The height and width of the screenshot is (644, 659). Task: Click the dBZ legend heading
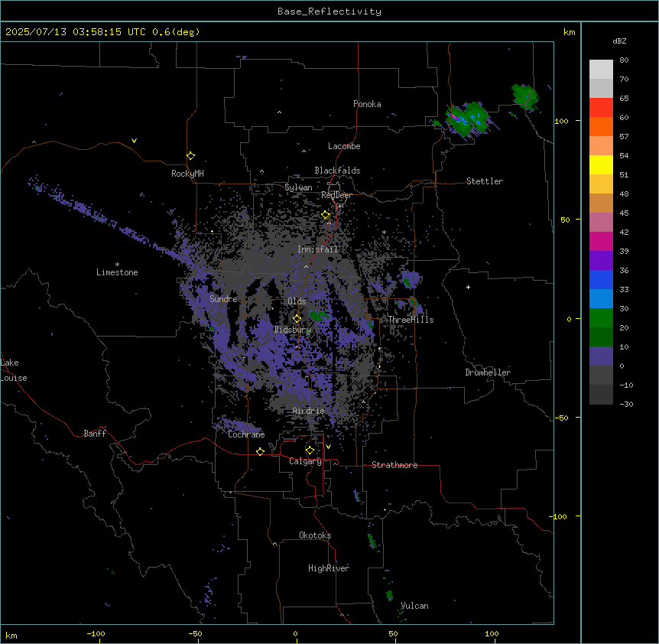(619, 41)
